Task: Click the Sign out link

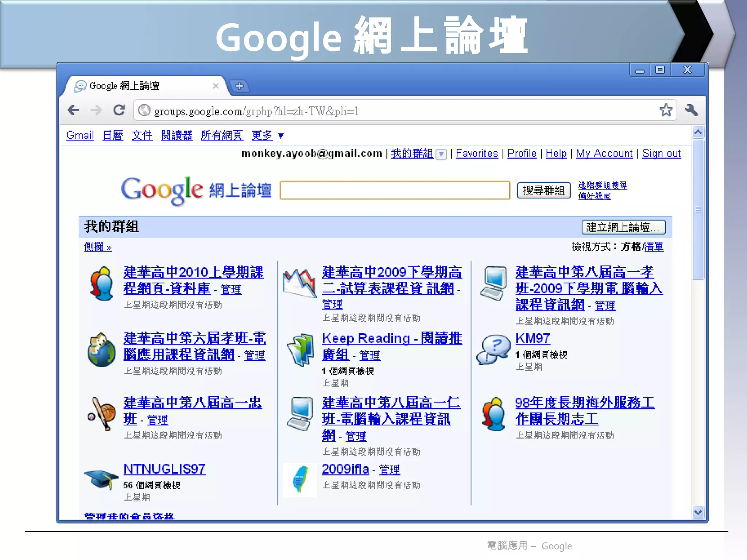Action: pos(662,153)
